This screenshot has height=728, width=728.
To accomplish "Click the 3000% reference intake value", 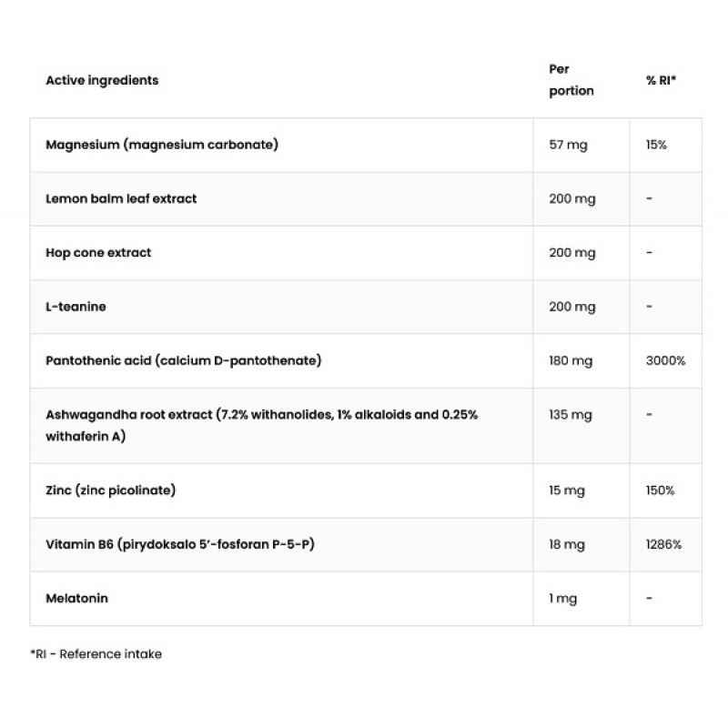I will 665,361.
